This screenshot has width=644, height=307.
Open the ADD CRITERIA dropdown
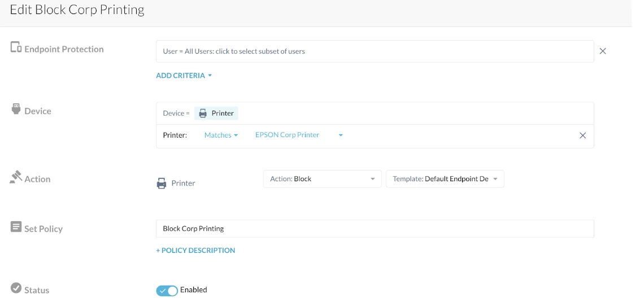point(184,76)
